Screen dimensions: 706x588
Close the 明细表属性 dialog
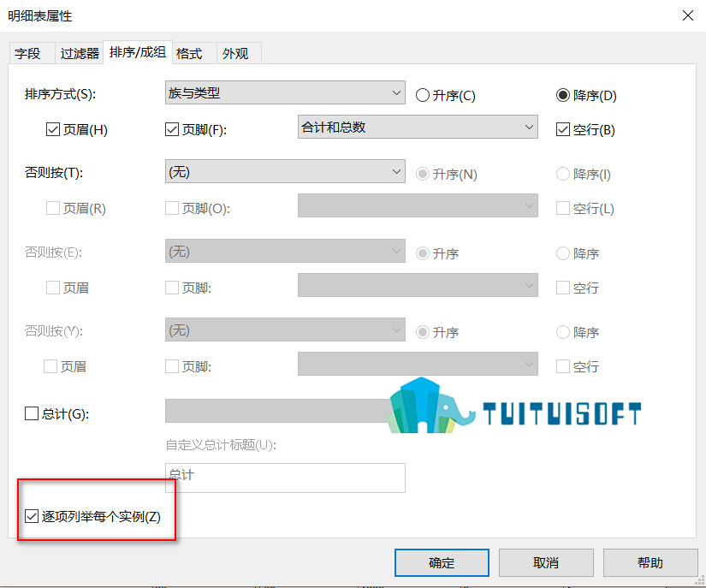coord(687,15)
